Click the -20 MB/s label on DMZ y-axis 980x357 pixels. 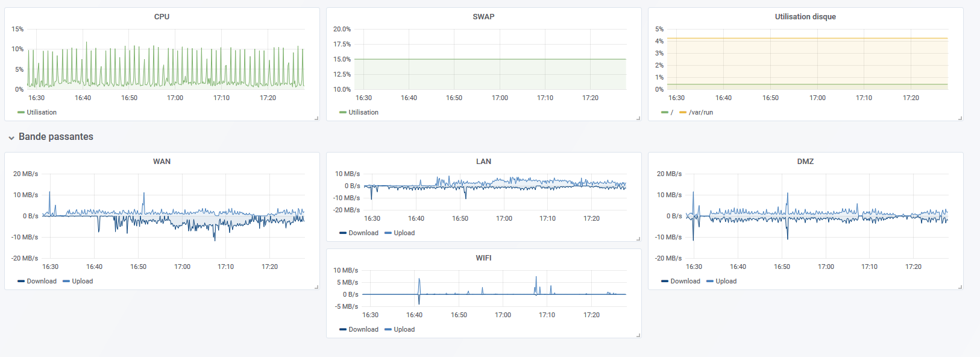pyautogui.click(x=669, y=258)
